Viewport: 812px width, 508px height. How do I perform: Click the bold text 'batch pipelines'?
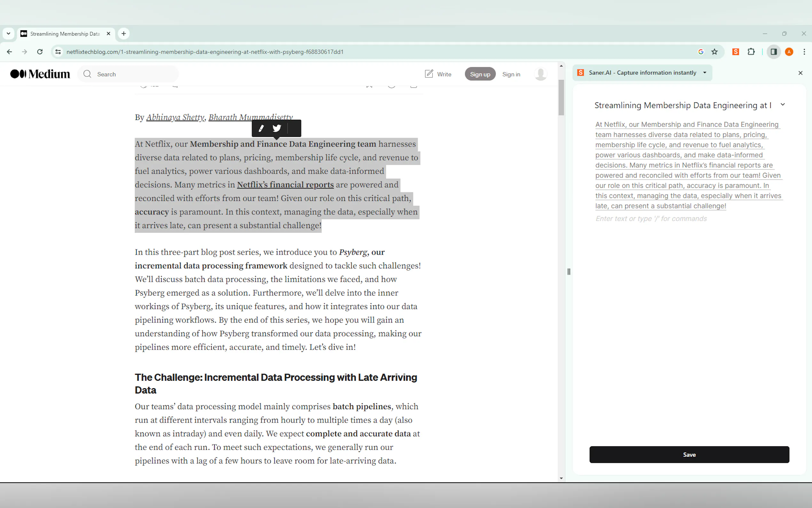click(362, 407)
